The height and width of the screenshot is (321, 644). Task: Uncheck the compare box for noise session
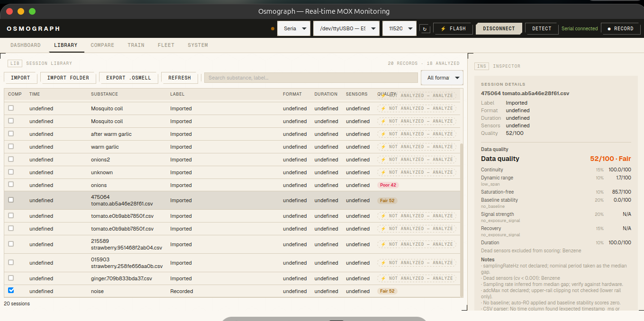click(x=11, y=291)
